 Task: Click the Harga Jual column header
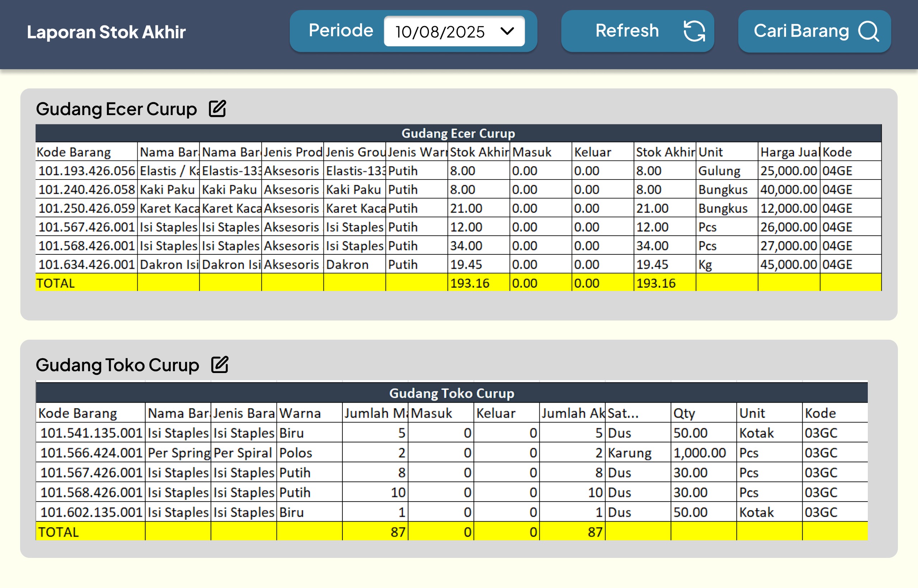pyautogui.click(x=789, y=152)
